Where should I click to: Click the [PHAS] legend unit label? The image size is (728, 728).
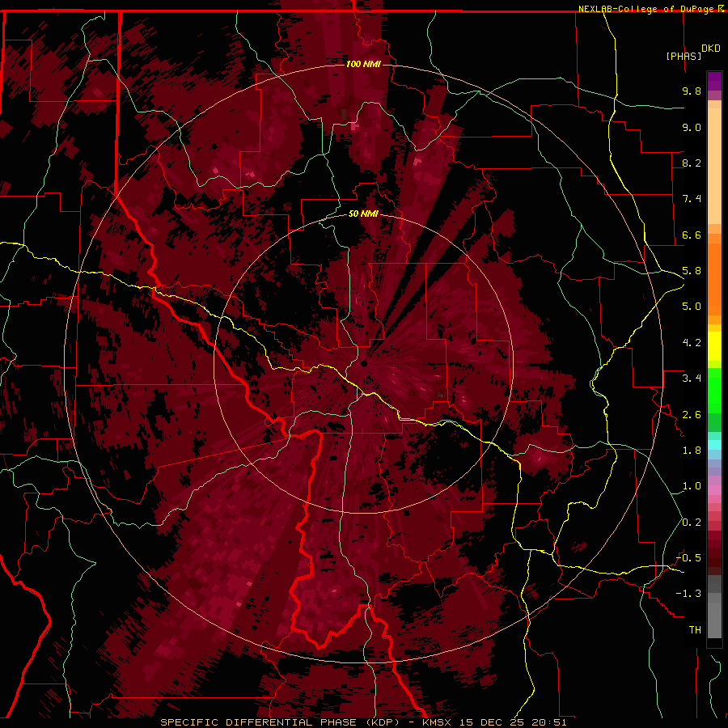point(684,56)
